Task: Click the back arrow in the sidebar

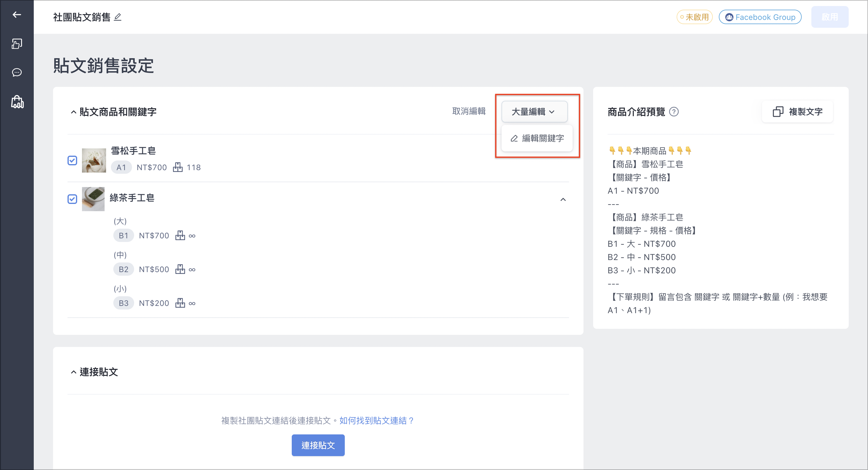Action: coord(17,14)
